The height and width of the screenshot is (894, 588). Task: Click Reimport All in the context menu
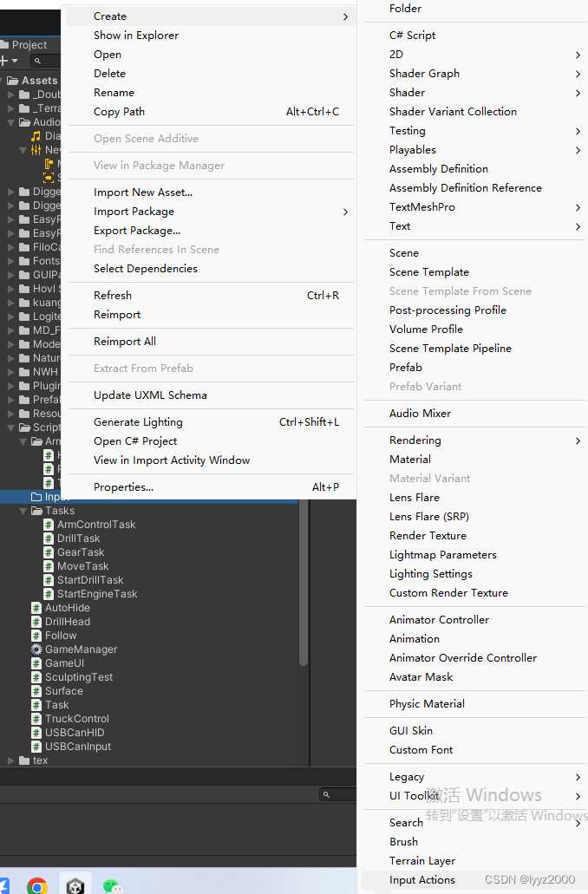127,341
